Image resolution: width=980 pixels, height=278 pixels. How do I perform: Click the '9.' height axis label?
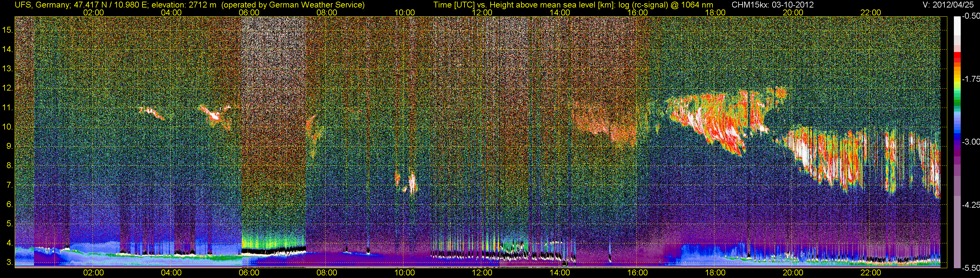[10, 146]
